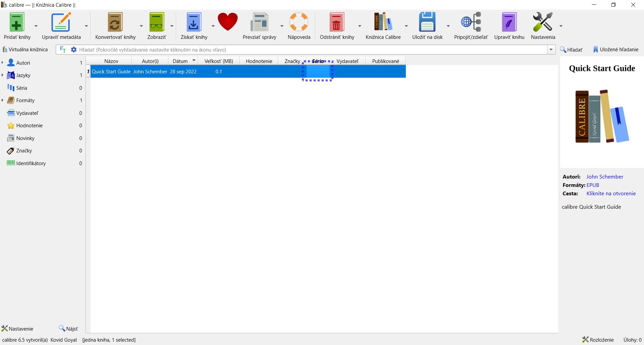The height and width of the screenshot is (345, 644).
Task: Open Prevziať správy news icon
Action: click(x=259, y=22)
